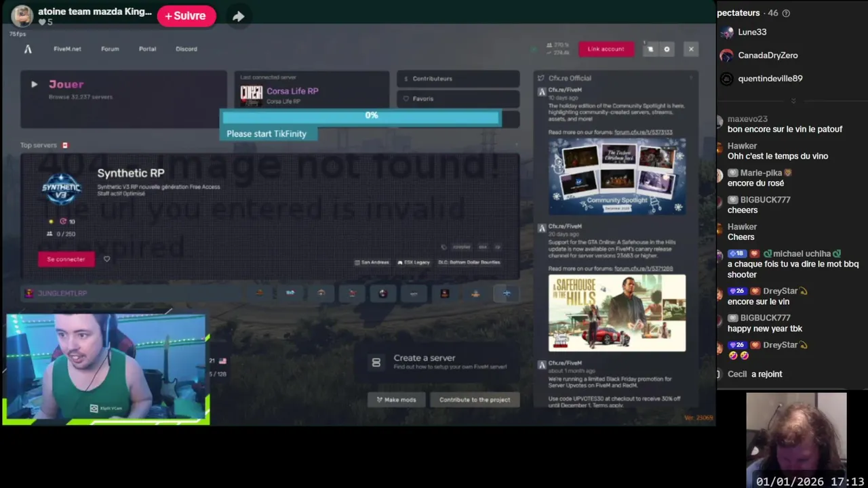This screenshot has height=488, width=868.
Task: Click the icon left of the settings gear
Action: point(650,49)
